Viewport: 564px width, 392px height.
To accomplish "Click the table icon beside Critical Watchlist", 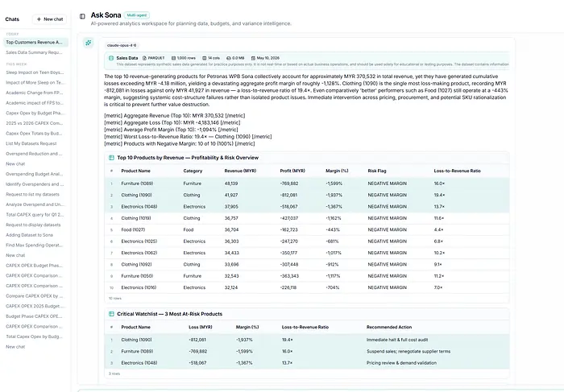I will (111, 314).
